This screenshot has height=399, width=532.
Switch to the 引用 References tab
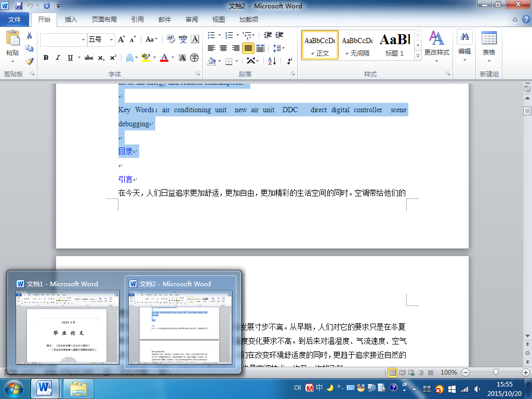tap(137, 20)
